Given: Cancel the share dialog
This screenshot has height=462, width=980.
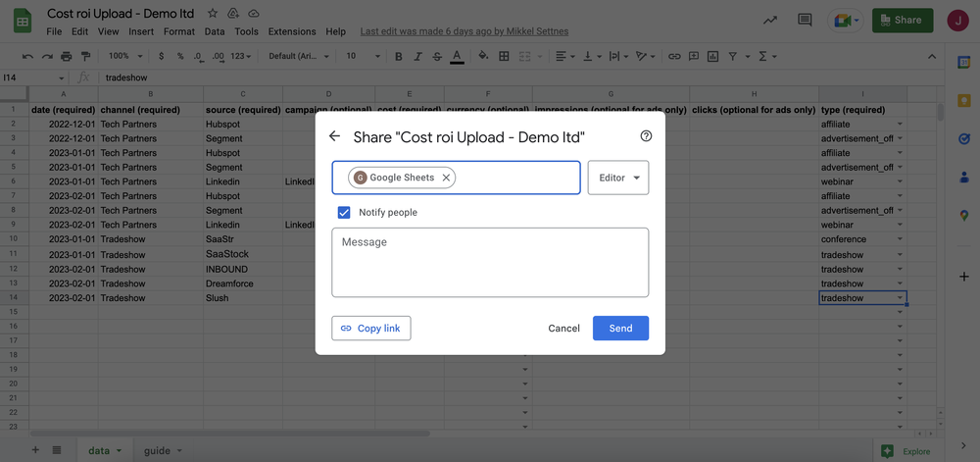Looking at the screenshot, I should [x=563, y=329].
